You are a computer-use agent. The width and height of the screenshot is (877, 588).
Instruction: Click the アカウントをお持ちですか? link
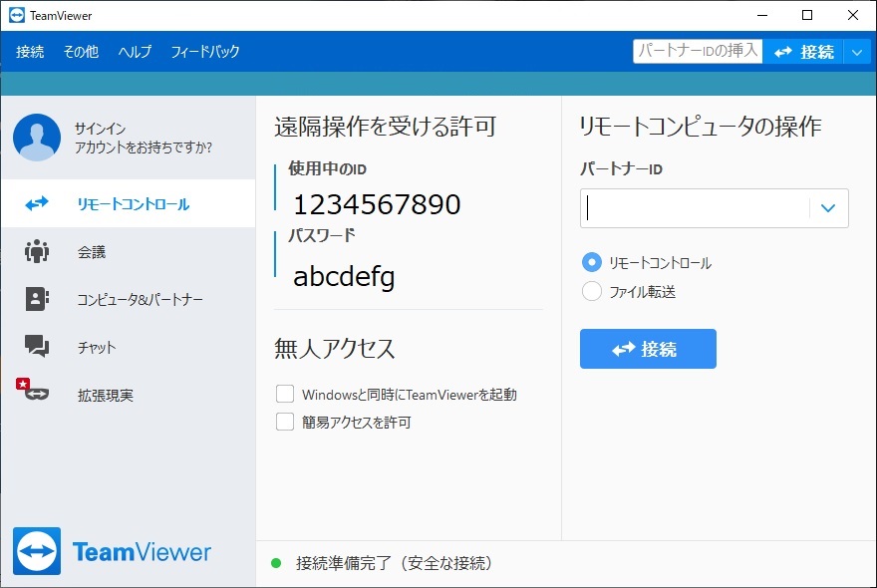click(144, 147)
